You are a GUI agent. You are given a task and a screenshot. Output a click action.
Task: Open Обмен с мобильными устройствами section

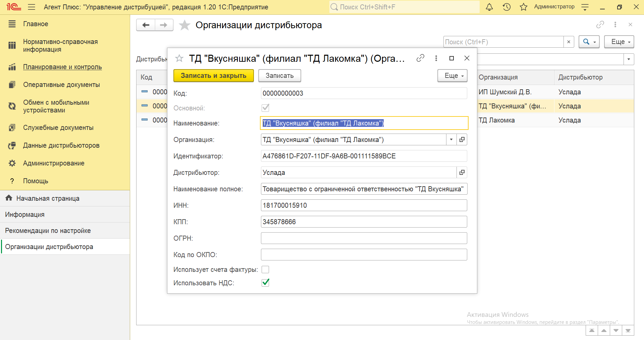[x=56, y=106]
